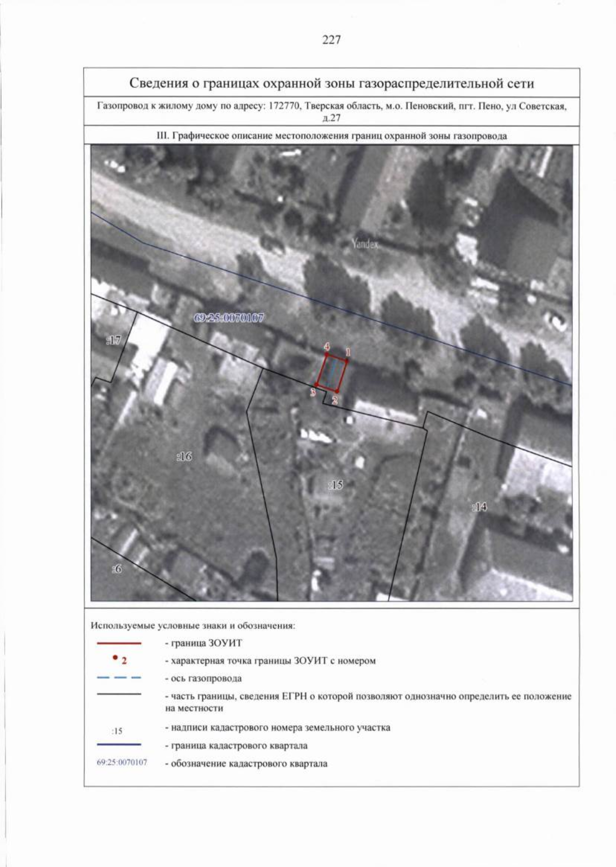
Task: Click the :15 legend sample label
Action: [x=117, y=731]
